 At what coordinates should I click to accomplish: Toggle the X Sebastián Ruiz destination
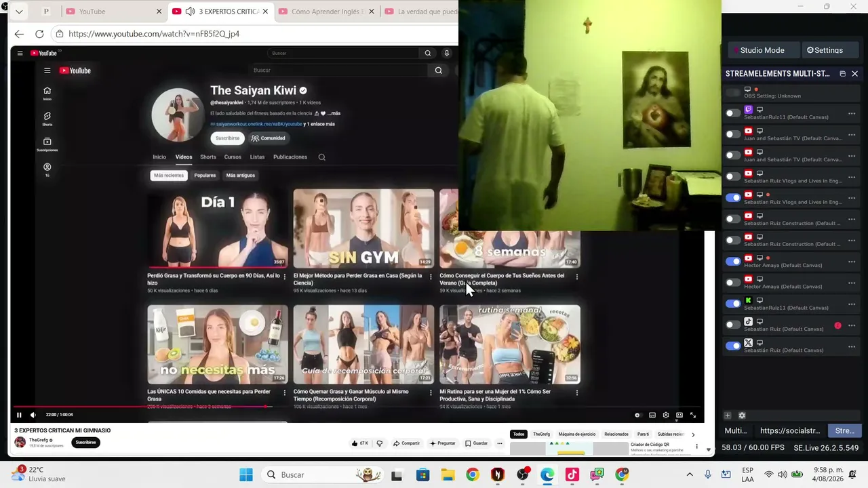(733, 346)
